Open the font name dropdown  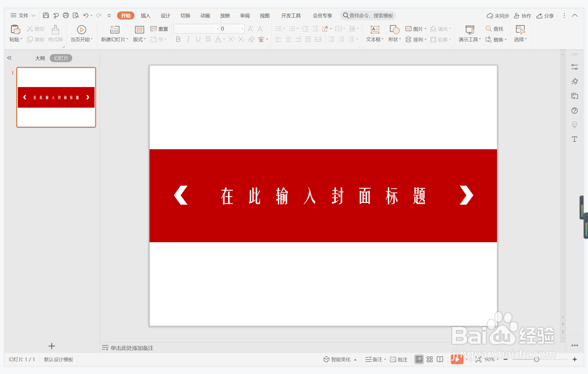218,29
